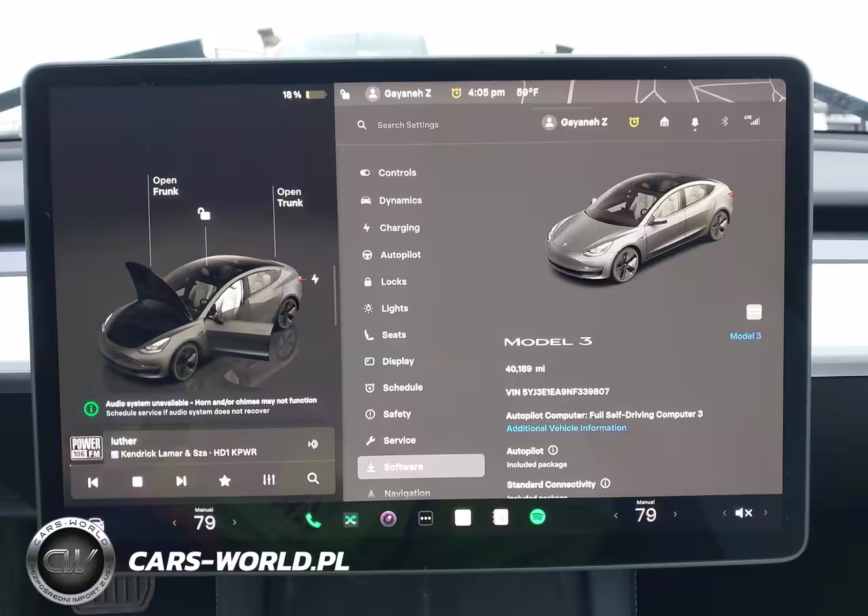
Task: Open the audio equalizer settings
Action: [269, 480]
